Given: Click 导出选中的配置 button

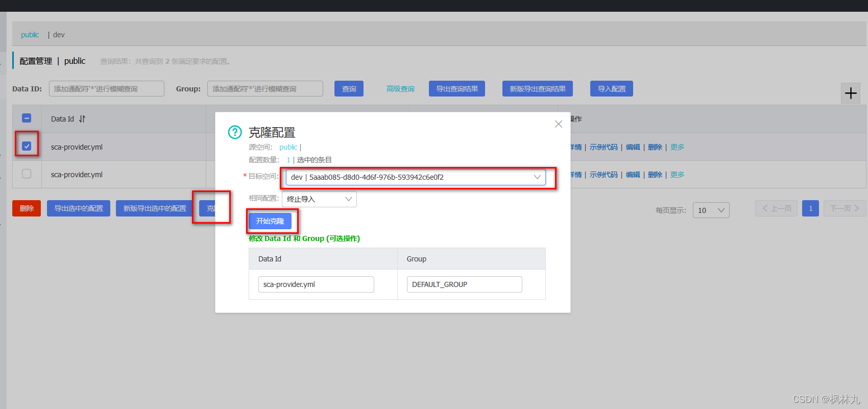Looking at the screenshot, I should pyautogui.click(x=79, y=208).
